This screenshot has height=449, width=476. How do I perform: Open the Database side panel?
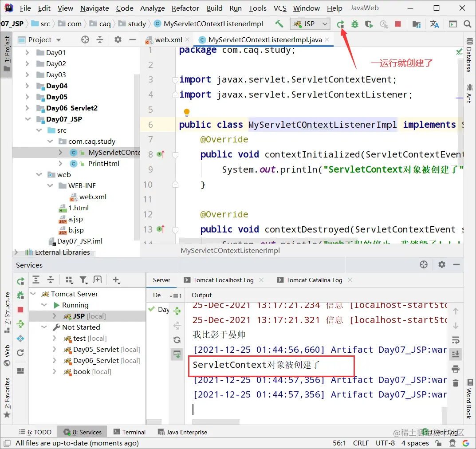coord(469,55)
